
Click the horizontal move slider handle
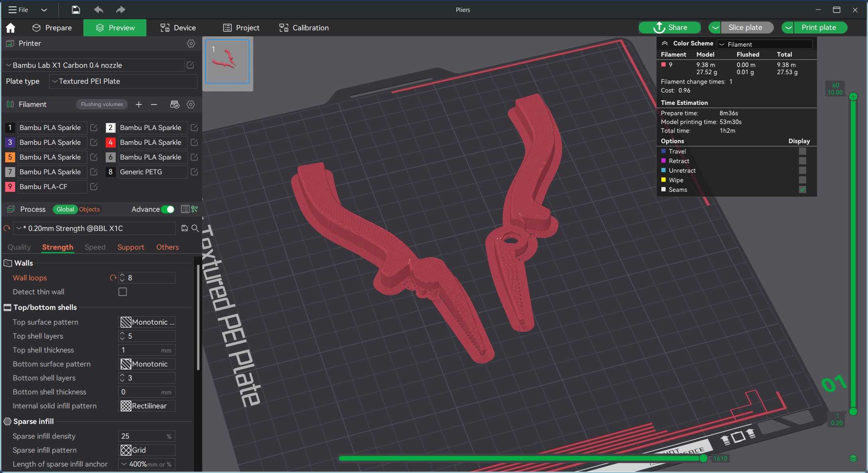(x=704, y=458)
